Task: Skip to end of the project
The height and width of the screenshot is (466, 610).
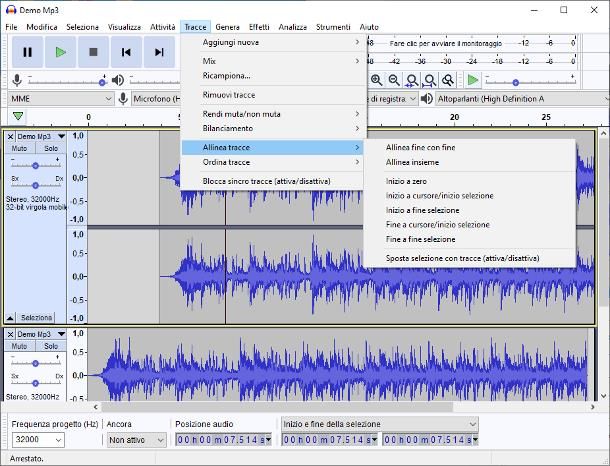Action: point(159,52)
